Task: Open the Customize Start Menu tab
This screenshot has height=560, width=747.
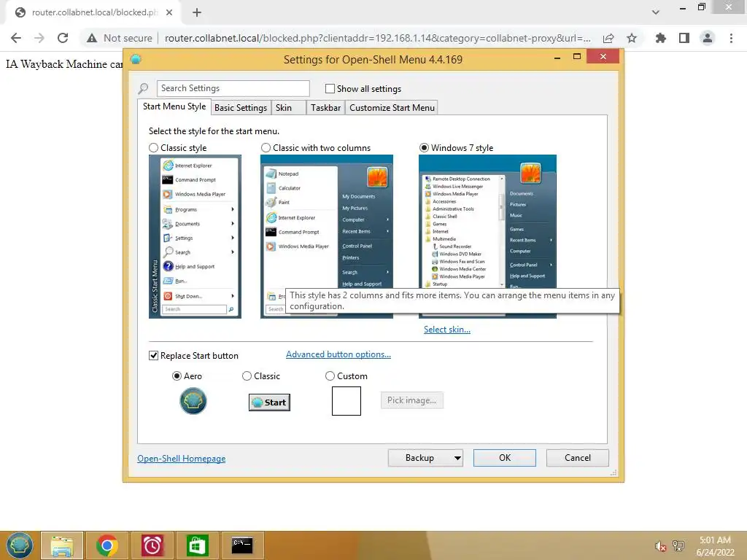Action: (x=392, y=108)
